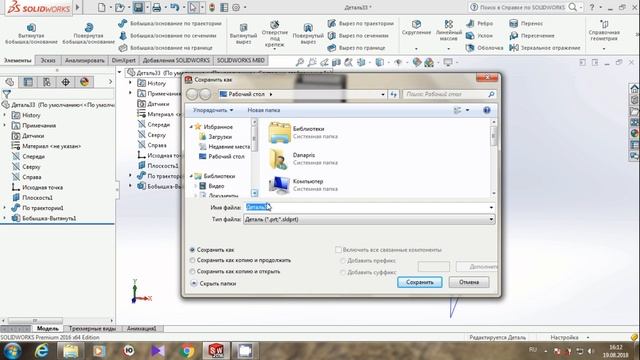
Task: Expand Бобышка-Вытянуть1 in left feature tree
Action: pos(4,218)
